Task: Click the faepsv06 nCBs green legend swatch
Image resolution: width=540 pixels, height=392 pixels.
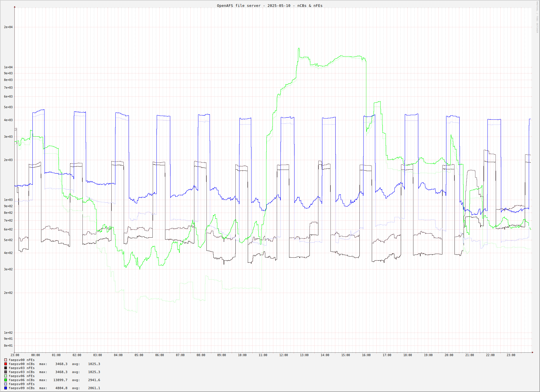Action: (x=5, y=380)
